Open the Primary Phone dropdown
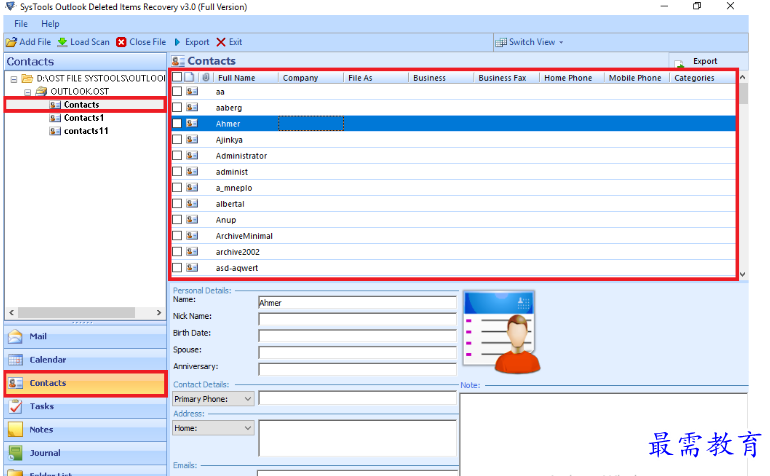The image size is (770, 476). pos(213,399)
